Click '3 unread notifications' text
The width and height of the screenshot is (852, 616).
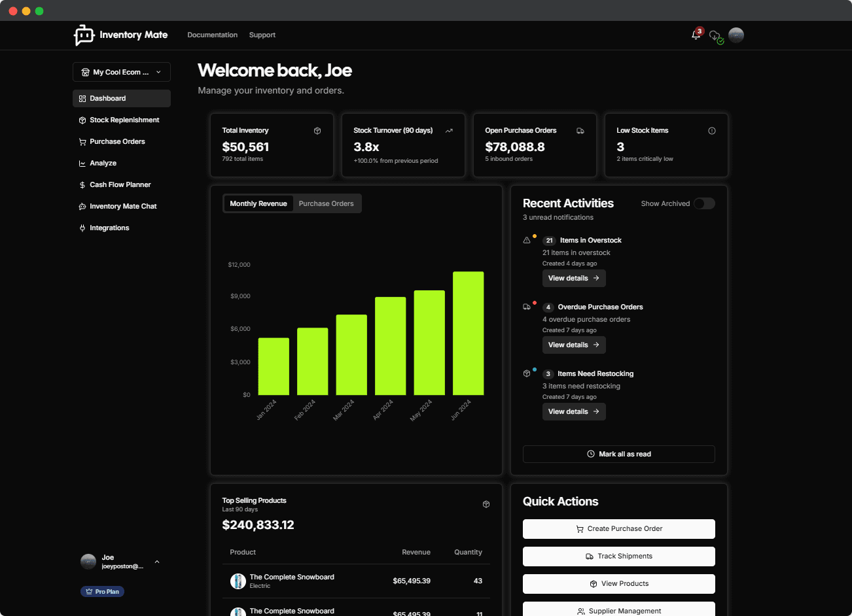coord(558,217)
